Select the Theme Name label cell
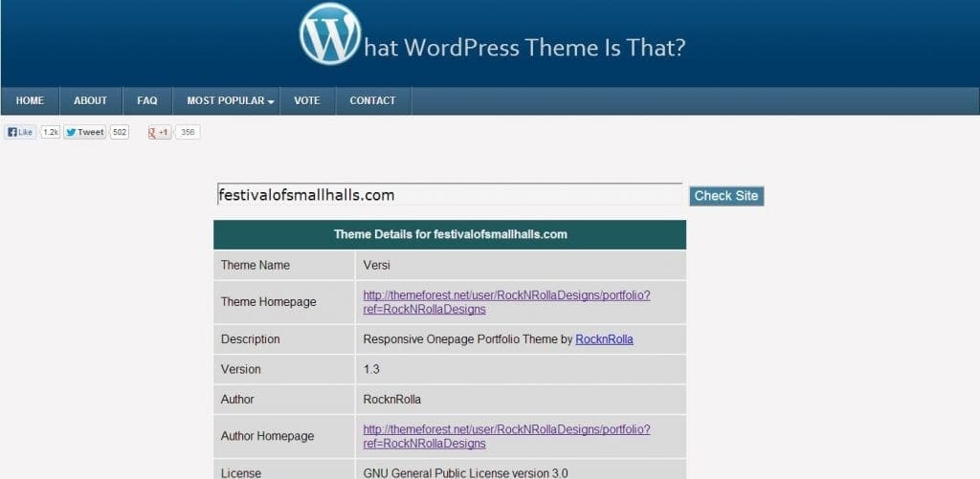Viewport: 980px width, 479px height. click(x=284, y=266)
